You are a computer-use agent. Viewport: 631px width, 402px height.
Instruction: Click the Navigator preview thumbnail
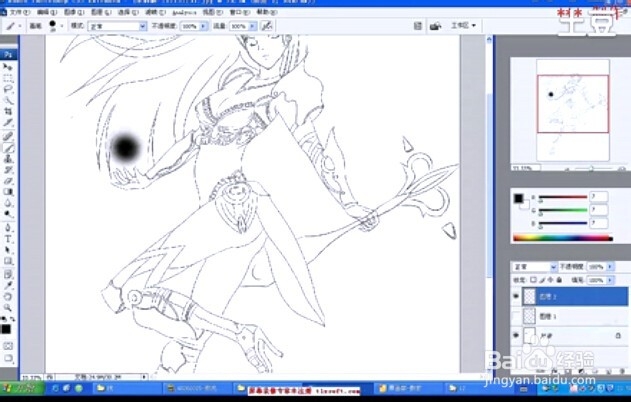[573, 110]
